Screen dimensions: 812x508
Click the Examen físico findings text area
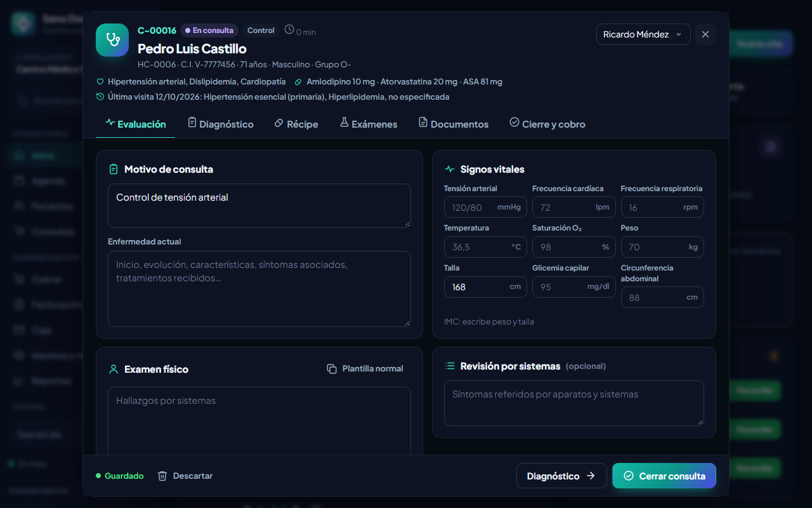click(x=259, y=421)
